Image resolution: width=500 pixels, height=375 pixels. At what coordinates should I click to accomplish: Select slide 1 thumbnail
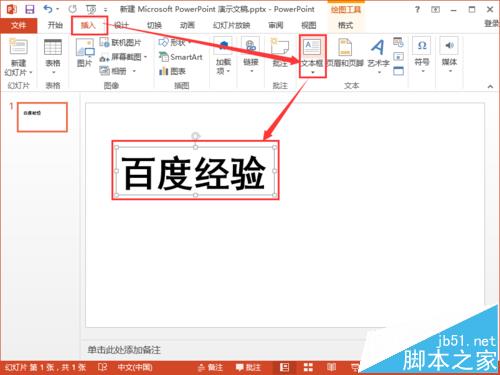tap(42, 117)
